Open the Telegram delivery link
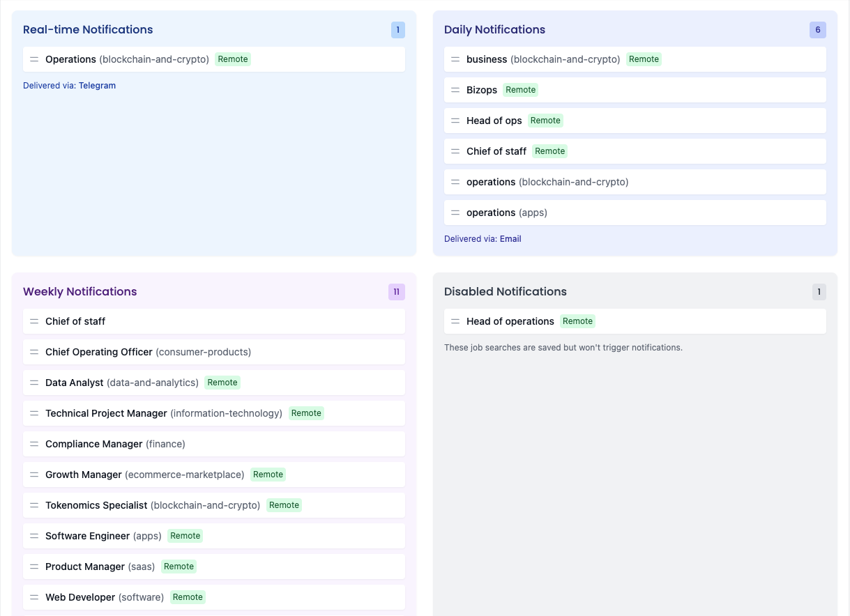This screenshot has height=616, width=850. pyautogui.click(x=97, y=85)
